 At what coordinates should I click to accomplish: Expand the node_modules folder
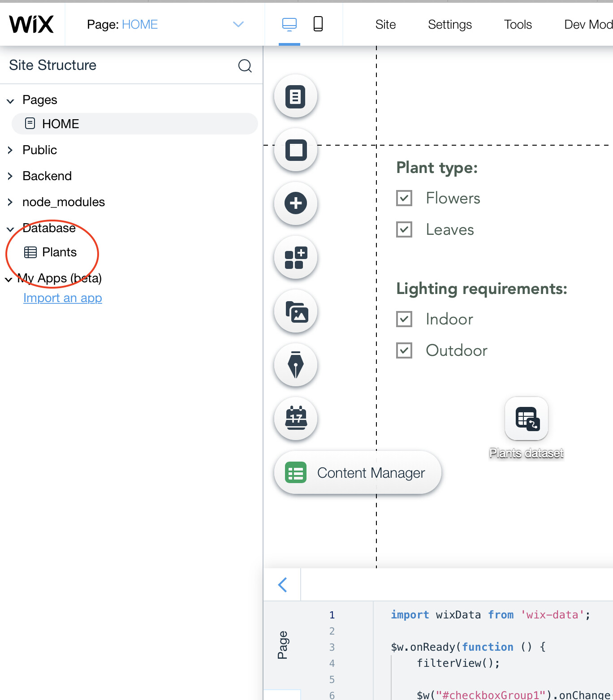[x=10, y=202]
